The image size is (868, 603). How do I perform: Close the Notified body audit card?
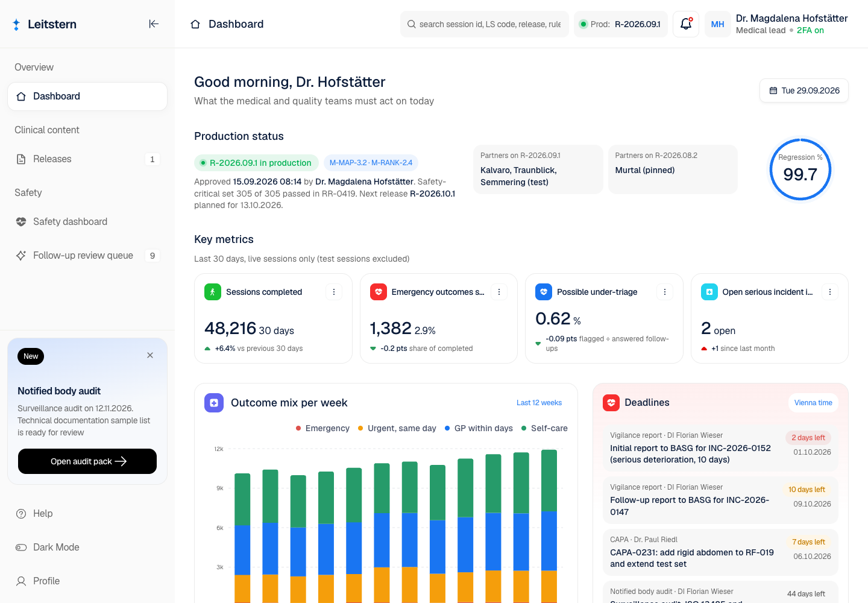click(150, 355)
